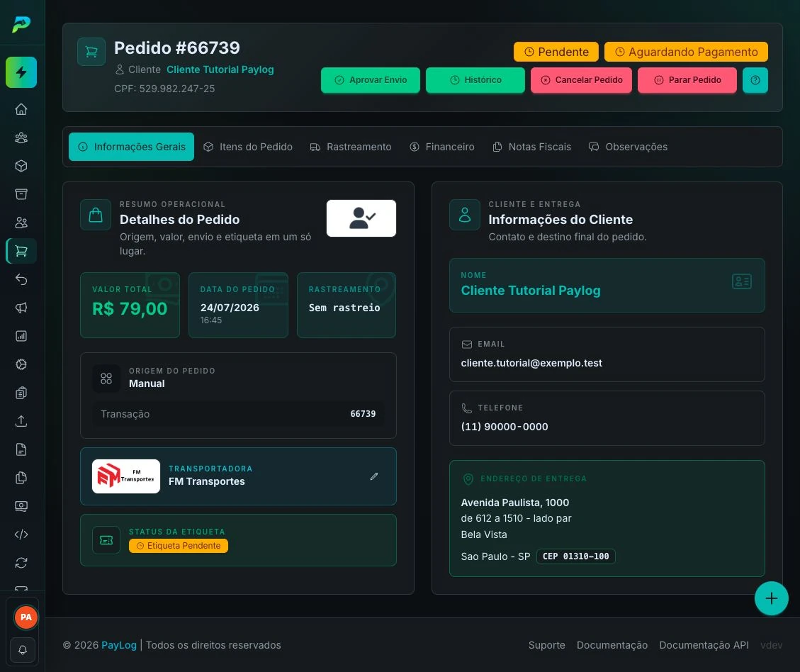Open the Notas Fiscais tab
Image resolution: width=800 pixels, height=672 pixels.
click(532, 147)
